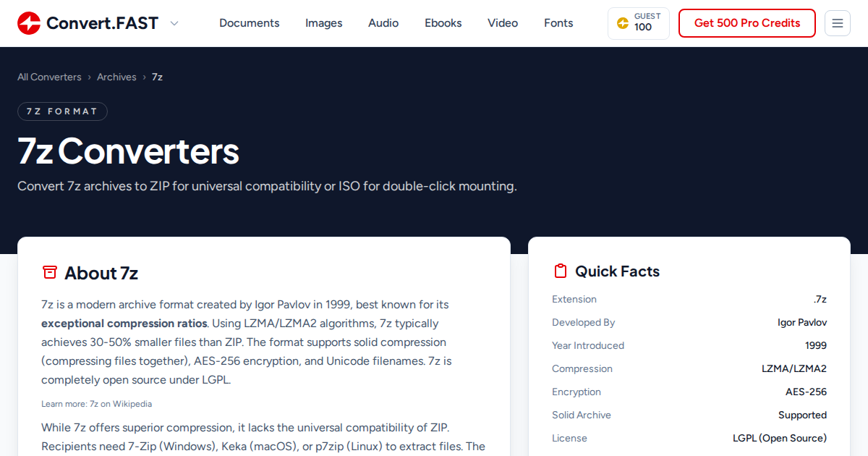The height and width of the screenshot is (456, 868).
Task: Open the Guest 100 credits box
Action: pos(639,23)
